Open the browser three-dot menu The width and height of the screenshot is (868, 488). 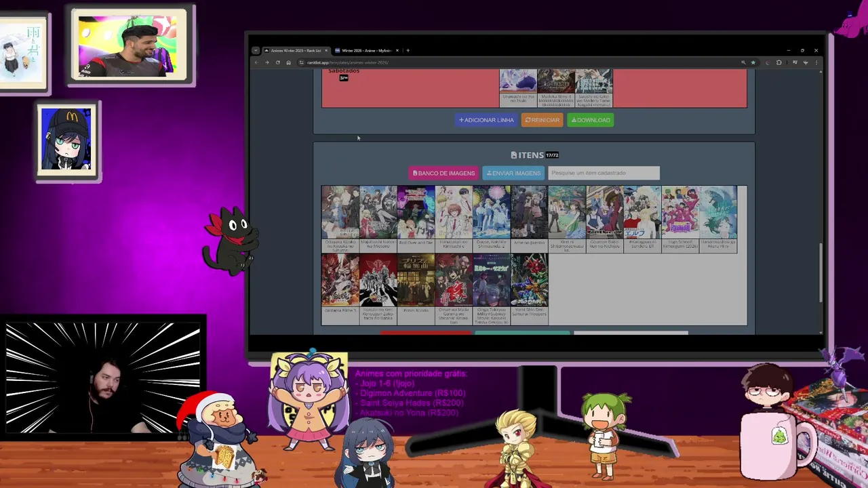coord(816,62)
